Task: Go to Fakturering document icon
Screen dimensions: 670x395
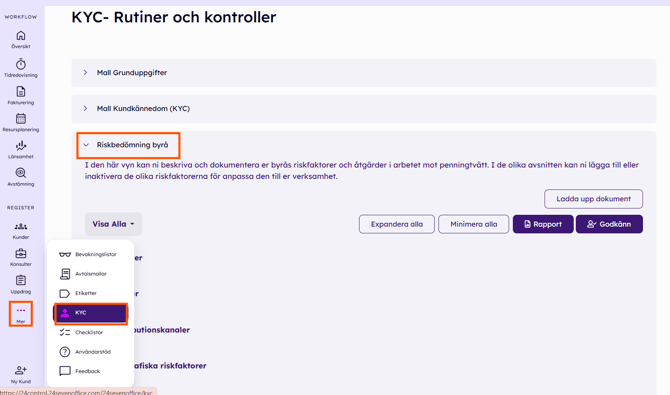Action: pos(21,91)
